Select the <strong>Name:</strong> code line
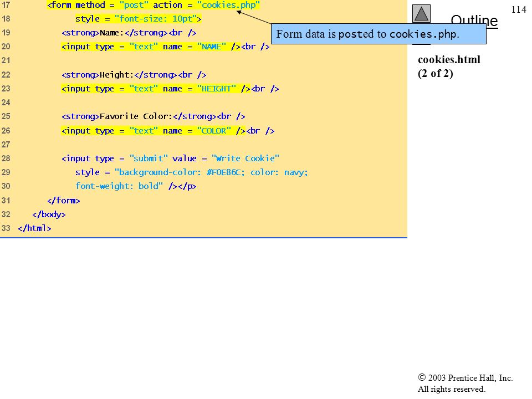 [x=129, y=33]
